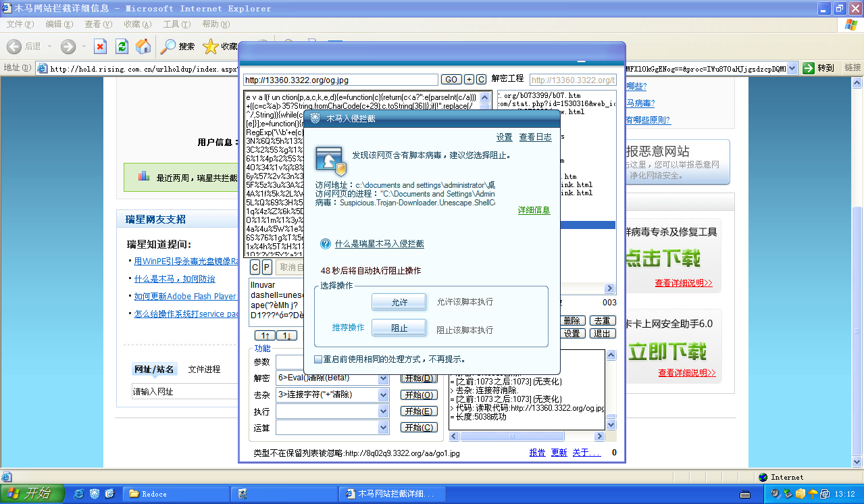Viewport: 864px width, 504px height.
Task: Open 更新 link at bottom
Action: 559,453
